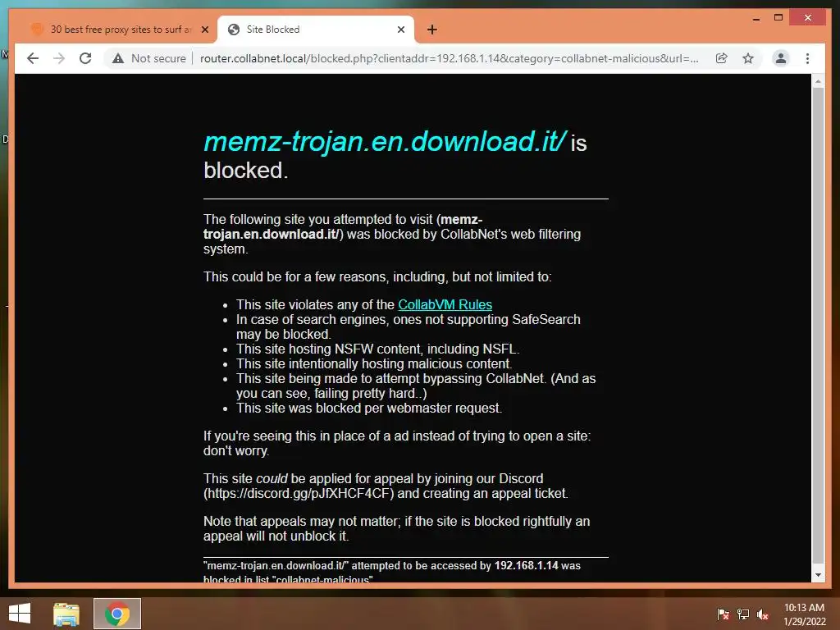Open the CollabVM Rules link
The image size is (840, 630).
tap(445, 304)
